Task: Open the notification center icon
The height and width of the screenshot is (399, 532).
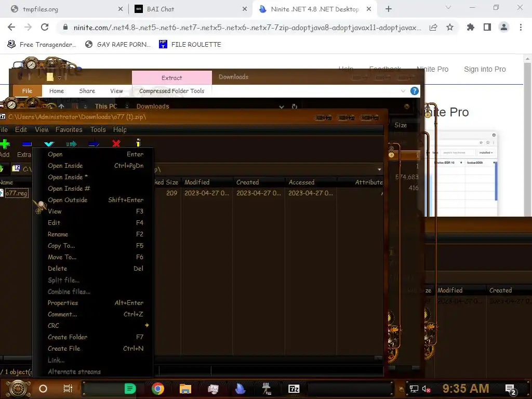Action: pos(510,389)
